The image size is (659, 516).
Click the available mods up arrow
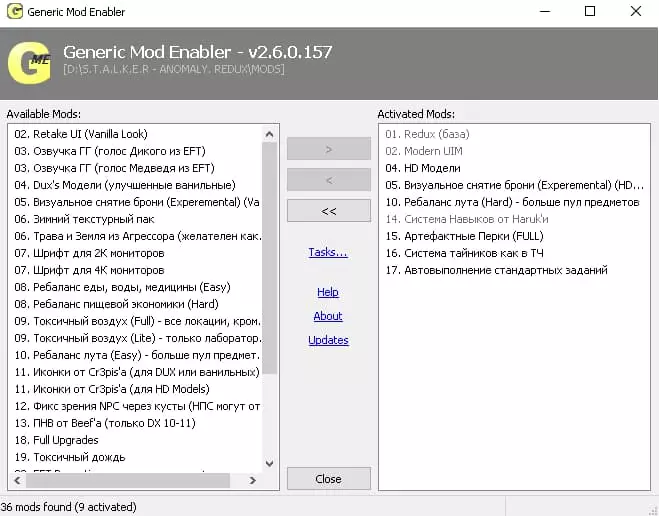point(269,134)
